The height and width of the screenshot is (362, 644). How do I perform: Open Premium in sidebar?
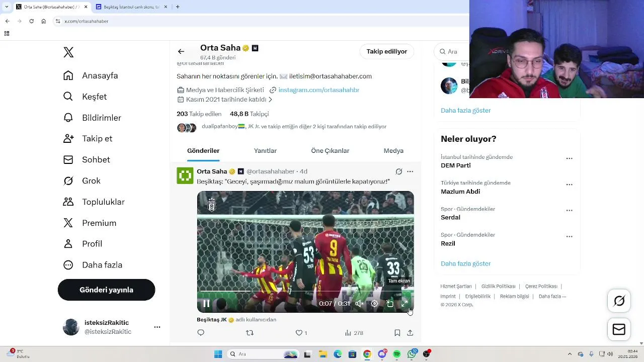coord(90,223)
